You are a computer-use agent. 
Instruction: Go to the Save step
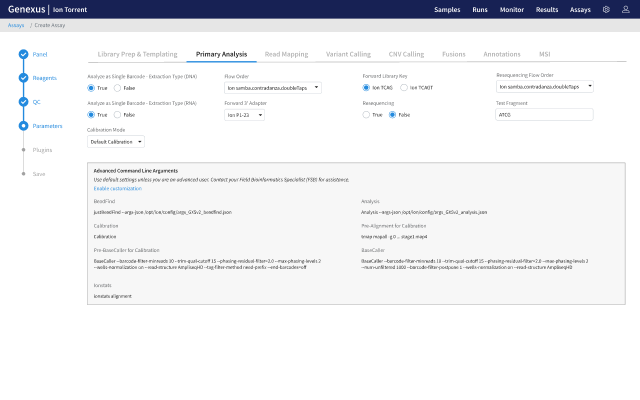pyautogui.click(x=39, y=174)
